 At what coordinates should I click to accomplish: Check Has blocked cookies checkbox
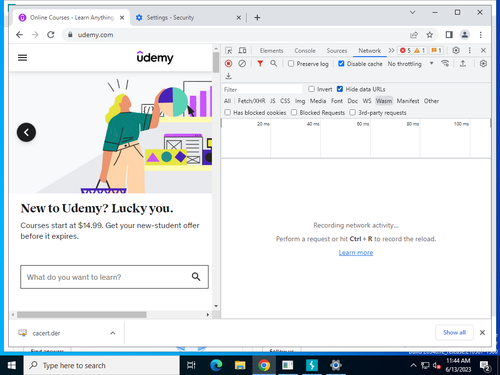228,112
